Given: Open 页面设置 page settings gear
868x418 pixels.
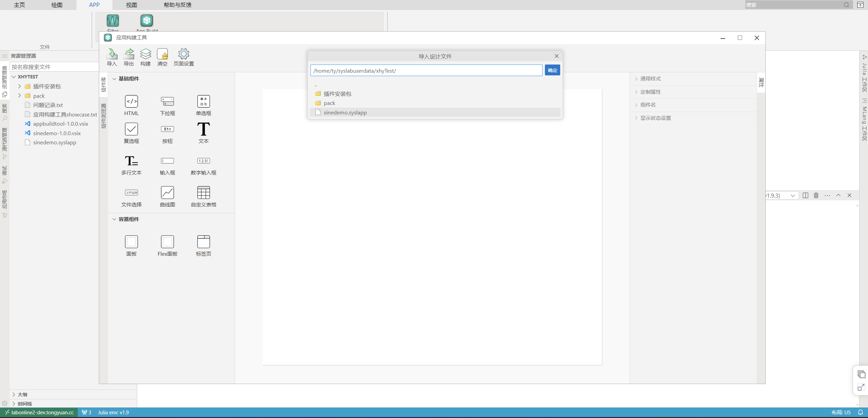Looking at the screenshot, I should 184,54.
